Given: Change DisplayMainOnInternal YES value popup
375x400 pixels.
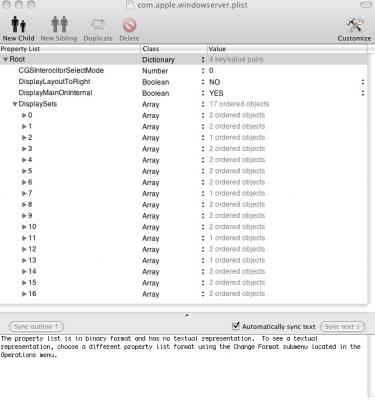Looking at the screenshot, I should (363, 93).
